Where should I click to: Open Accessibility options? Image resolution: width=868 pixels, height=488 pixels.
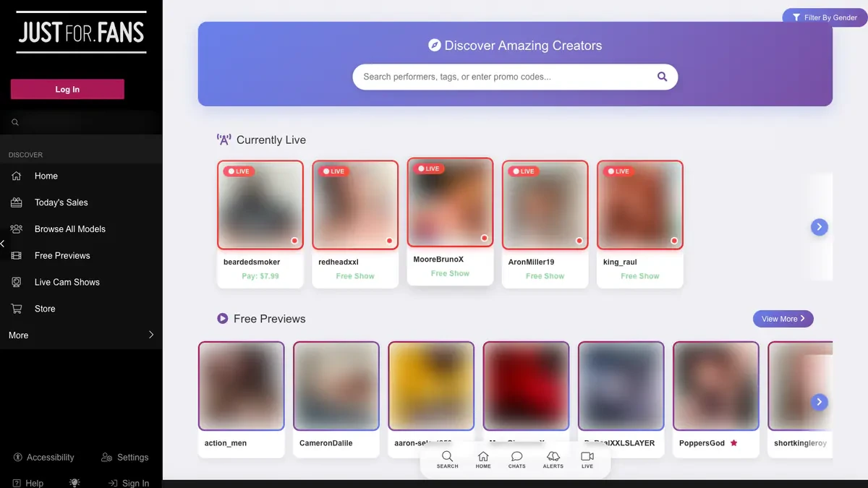[43, 458]
